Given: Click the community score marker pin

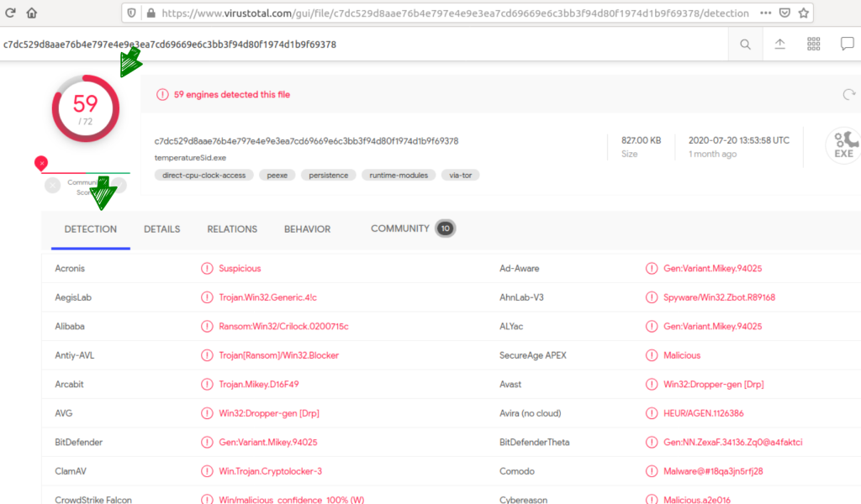Looking at the screenshot, I should [x=40, y=163].
